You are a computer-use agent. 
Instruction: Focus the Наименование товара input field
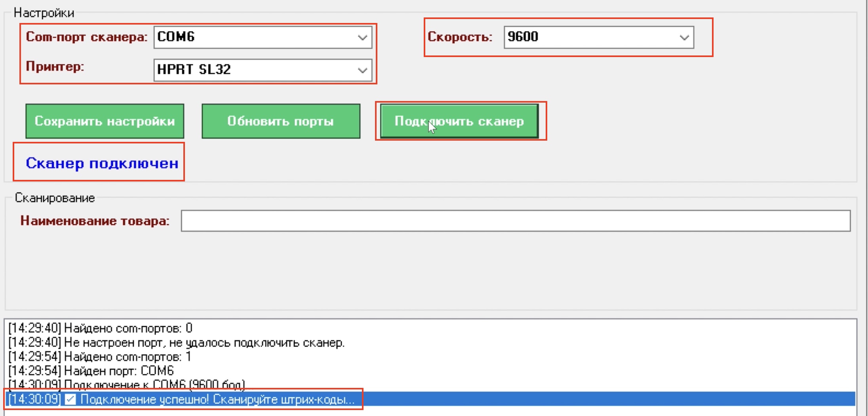516,221
